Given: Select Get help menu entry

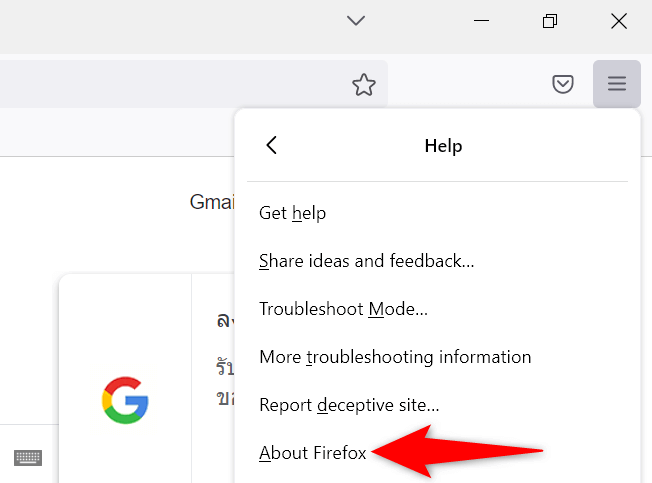Looking at the screenshot, I should pyautogui.click(x=437, y=213).
